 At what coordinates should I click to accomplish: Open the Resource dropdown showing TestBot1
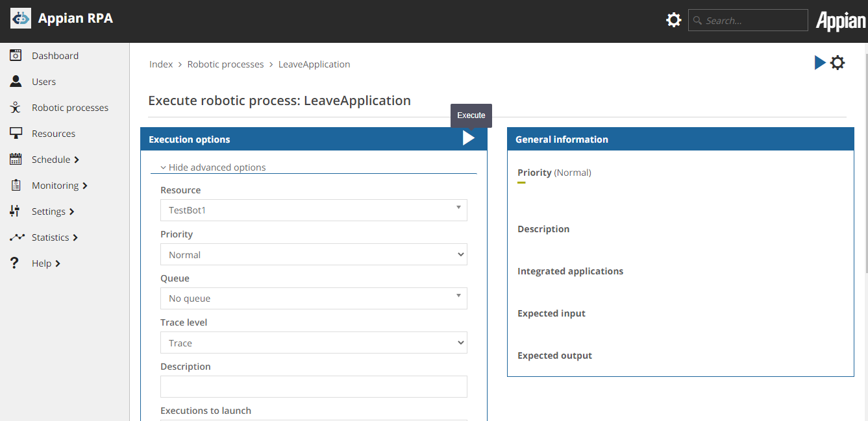pyautogui.click(x=314, y=210)
